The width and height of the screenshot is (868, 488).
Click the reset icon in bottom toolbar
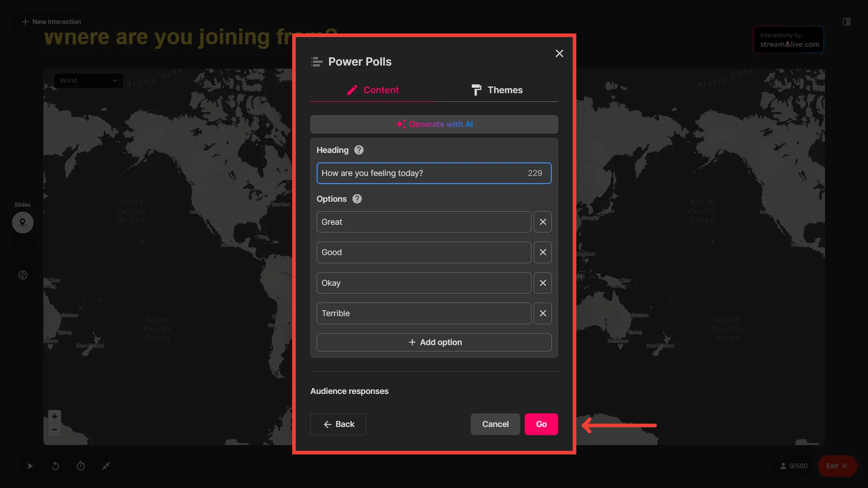[55, 466]
